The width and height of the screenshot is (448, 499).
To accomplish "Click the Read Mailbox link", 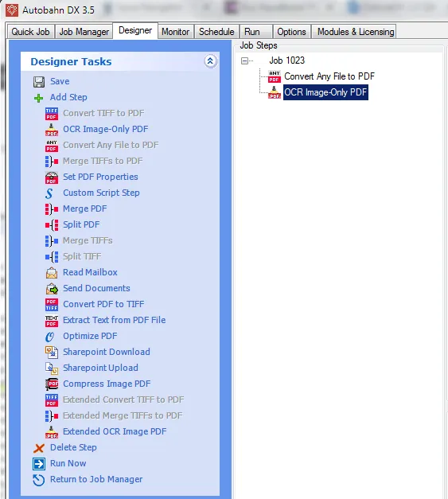I will coord(91,272).
